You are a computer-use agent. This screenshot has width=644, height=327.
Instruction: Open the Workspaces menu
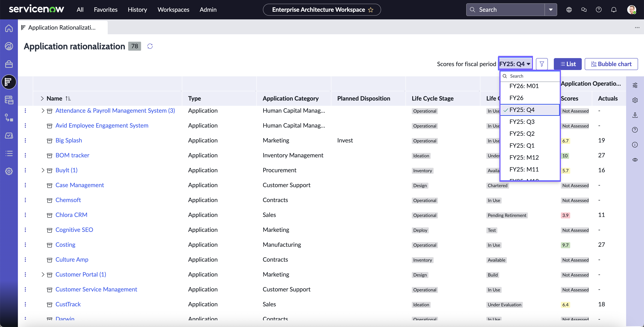click(x=173, y=10)
